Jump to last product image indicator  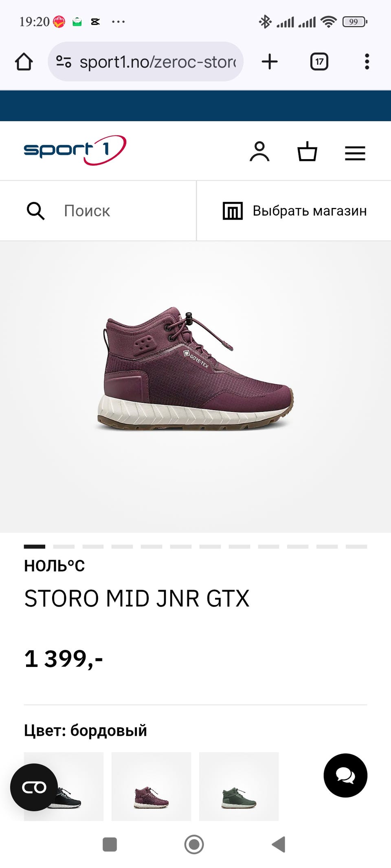pos(356,547)
